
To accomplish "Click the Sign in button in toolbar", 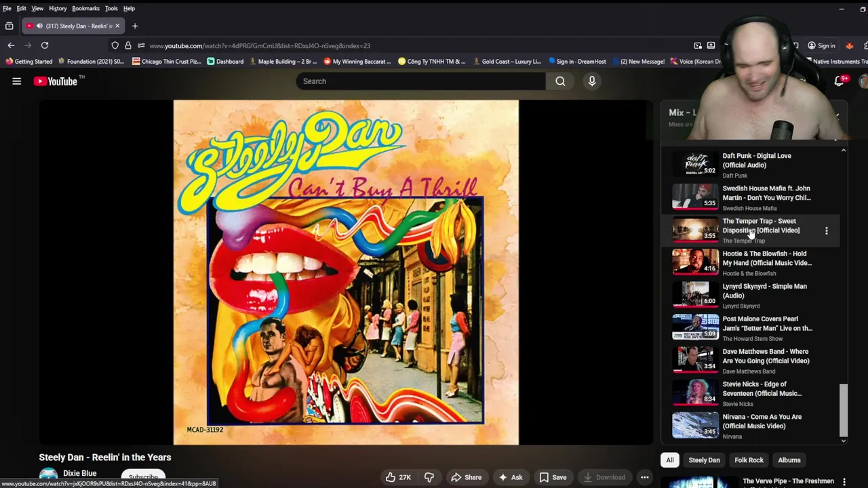I will pos(821,45).
